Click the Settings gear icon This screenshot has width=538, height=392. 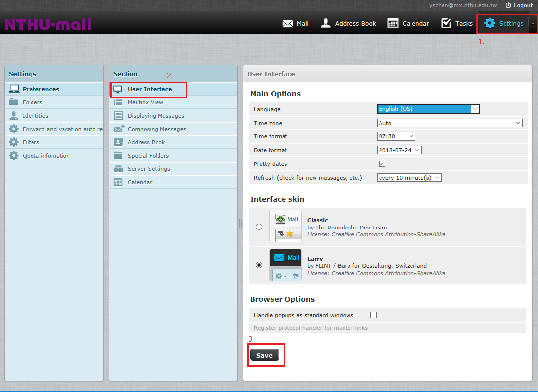[x=490, y=23]
